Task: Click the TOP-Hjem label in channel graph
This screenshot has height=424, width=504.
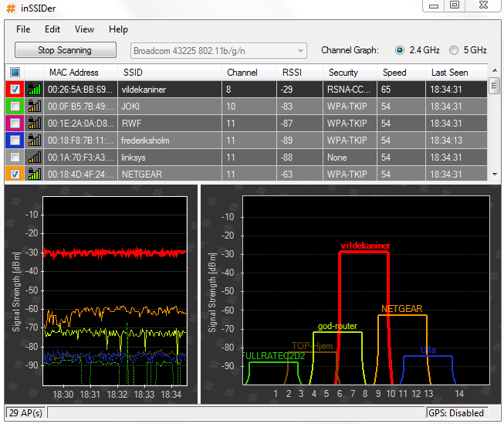Action: [312, 345]
